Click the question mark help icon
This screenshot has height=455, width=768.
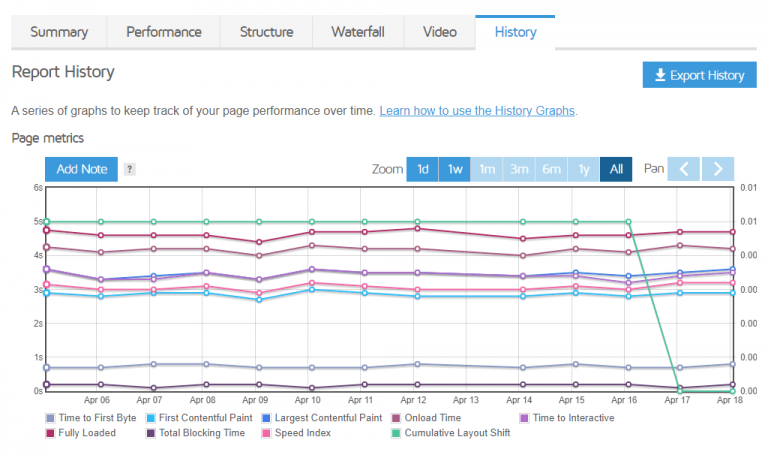point(130,169)
